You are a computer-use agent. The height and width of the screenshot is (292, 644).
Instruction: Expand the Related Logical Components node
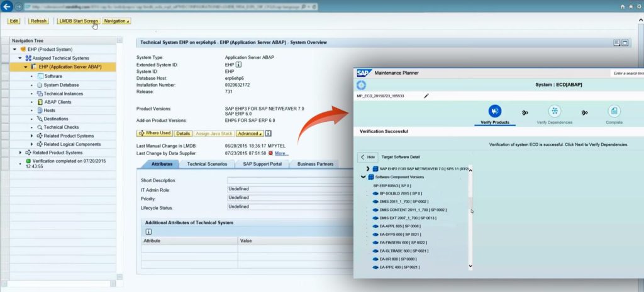pyautogui.click(x=33, y=144)
